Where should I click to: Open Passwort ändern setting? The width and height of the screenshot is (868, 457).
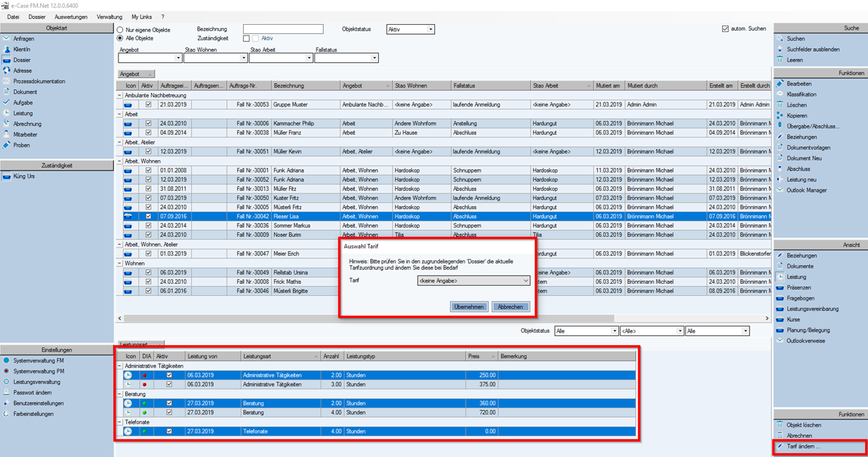pos(32,393)
